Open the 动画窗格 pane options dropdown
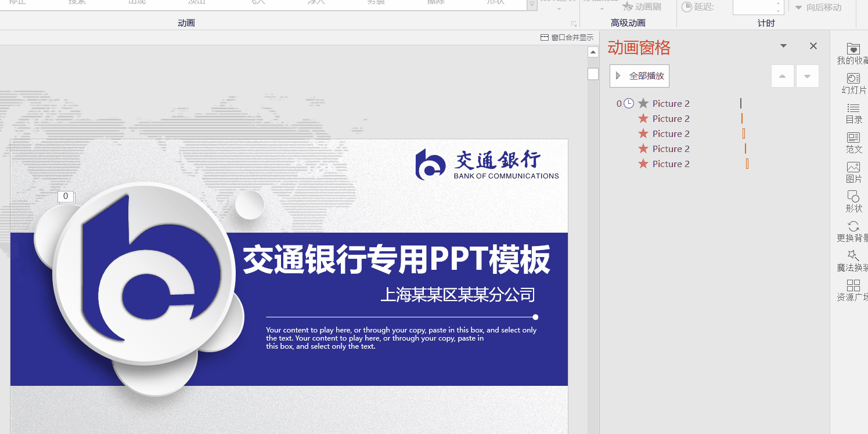868x434 pixels. click(x=783, y=46)
